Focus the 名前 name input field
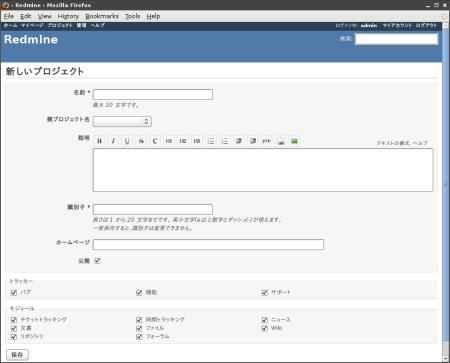This screenshot has height=363, width=450. 153,94
